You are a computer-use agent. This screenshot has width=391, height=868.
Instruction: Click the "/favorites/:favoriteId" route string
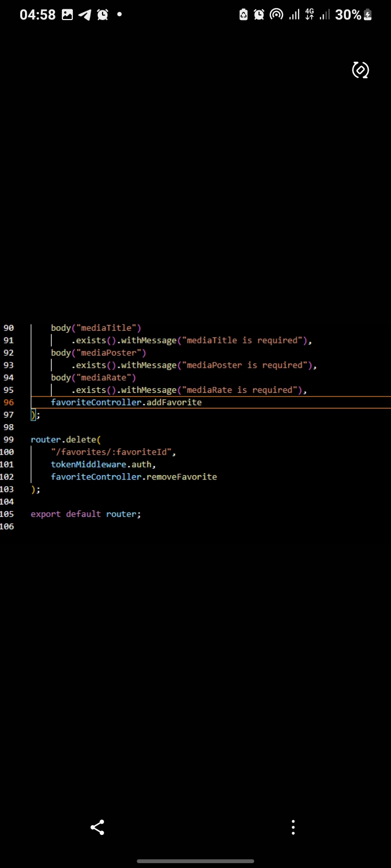(112, 452)
